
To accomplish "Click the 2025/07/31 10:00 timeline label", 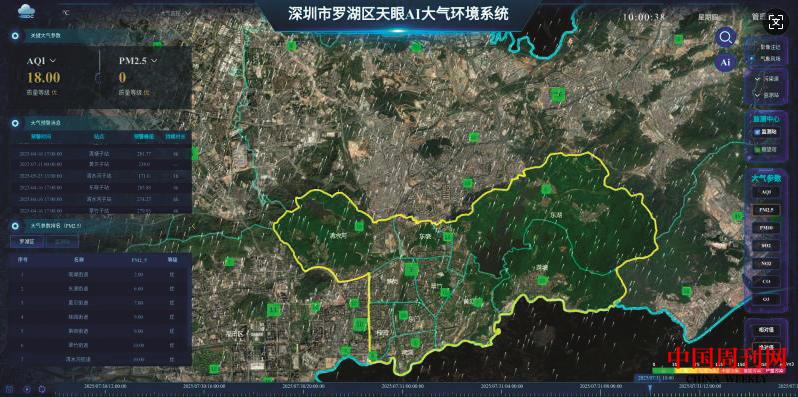I will click(655, 378).
